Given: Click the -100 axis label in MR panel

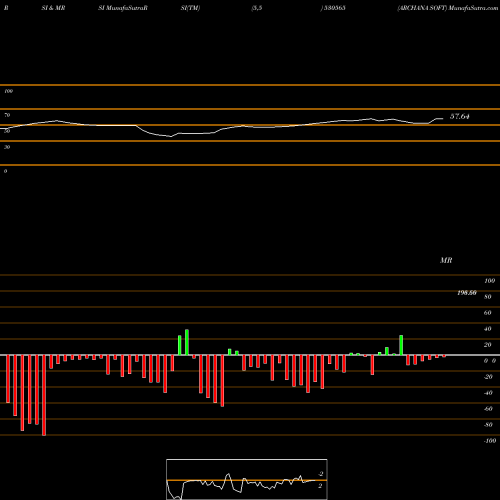Looking at the screenshot, I should (x=490, y=441).
